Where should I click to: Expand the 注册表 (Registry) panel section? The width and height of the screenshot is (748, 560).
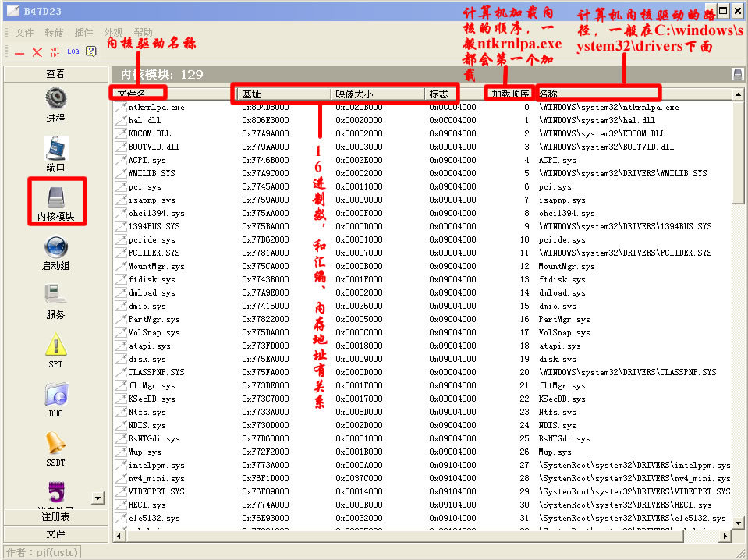55,517
